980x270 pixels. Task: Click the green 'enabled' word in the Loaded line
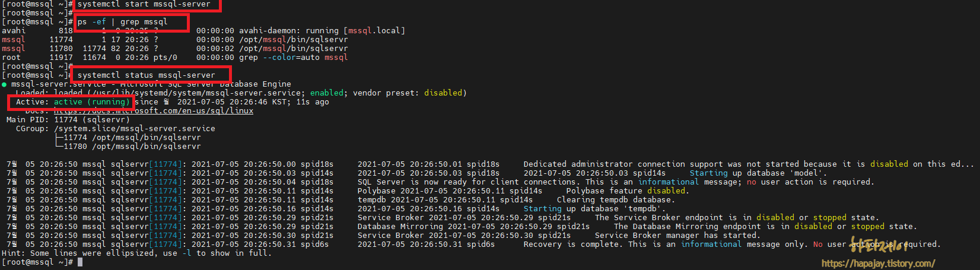(327, 93)
